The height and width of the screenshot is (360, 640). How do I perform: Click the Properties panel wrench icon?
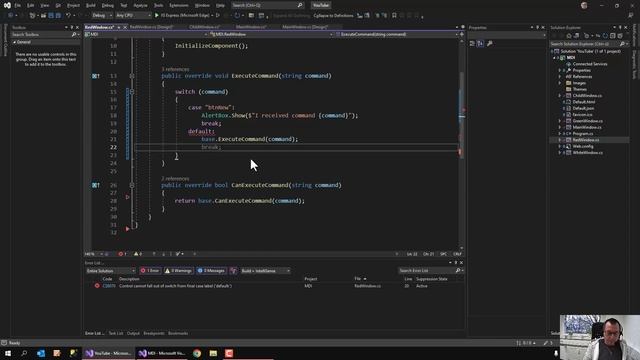tap(489, 43)
